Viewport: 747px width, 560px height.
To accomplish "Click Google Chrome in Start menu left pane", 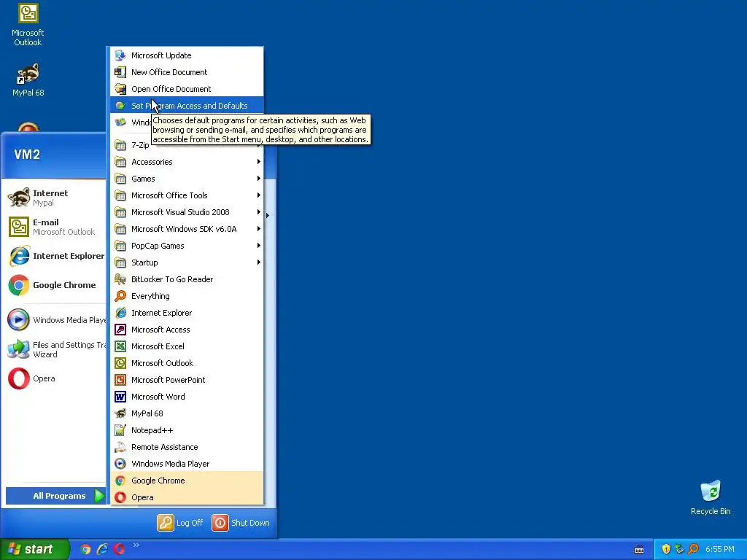I will point(55,285).
